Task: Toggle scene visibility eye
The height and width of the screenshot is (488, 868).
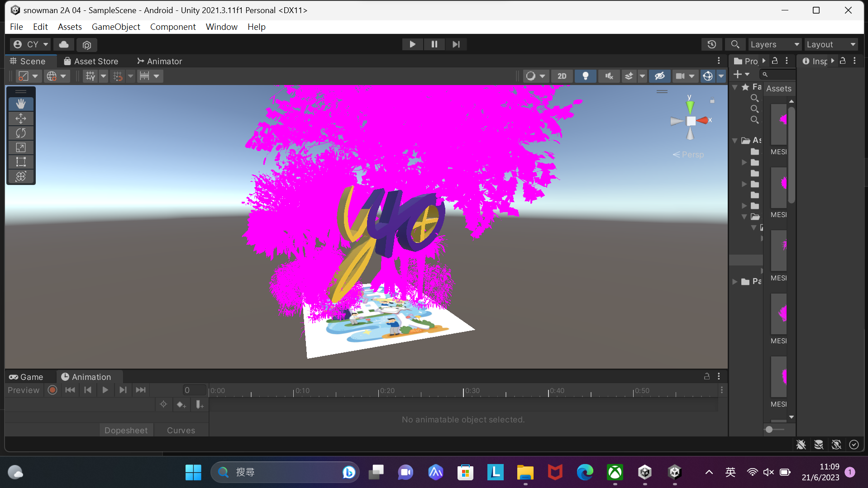Action: point(660,76)
